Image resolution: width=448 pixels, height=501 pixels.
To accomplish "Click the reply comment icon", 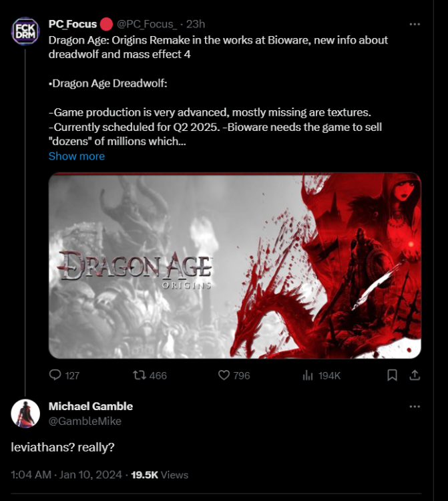I will point(55,375).
